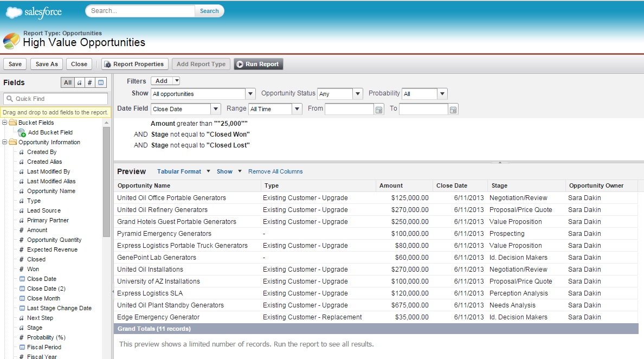644x359 pixels.
Task: Filter fields by text type icon
Action: (x=79, y=83)
